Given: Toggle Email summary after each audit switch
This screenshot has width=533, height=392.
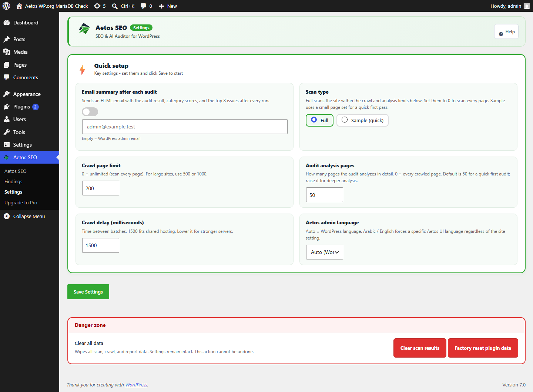Looking at the screenshot, I should point(90,112).
